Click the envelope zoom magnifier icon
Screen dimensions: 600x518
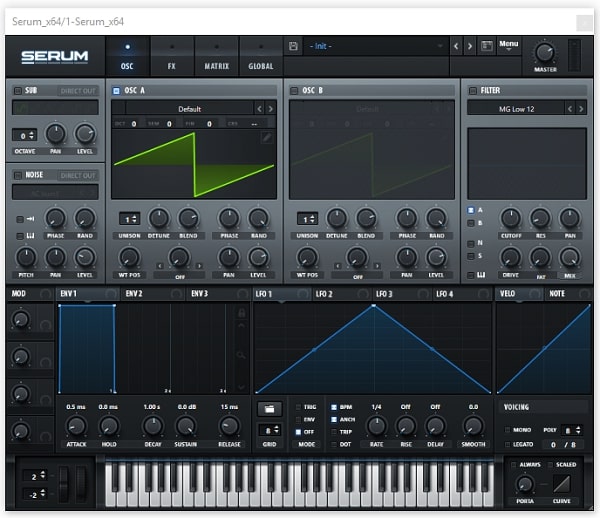point(241,355)
